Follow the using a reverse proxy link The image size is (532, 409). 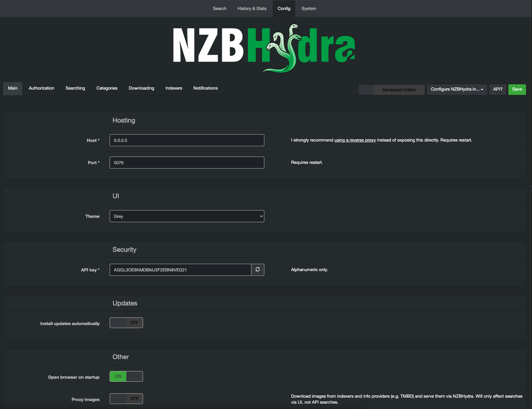click(355, 140)
